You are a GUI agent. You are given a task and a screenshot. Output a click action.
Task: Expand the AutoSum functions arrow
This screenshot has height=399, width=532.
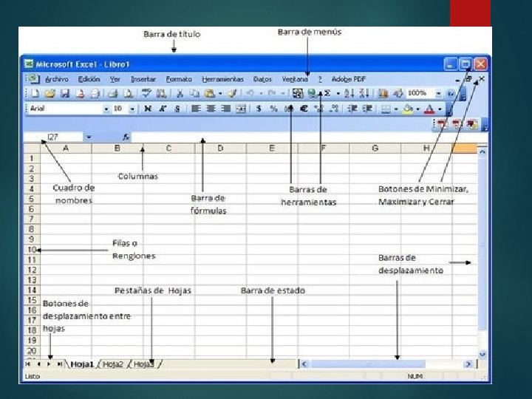pyautogui.click(x=338, y=93)
